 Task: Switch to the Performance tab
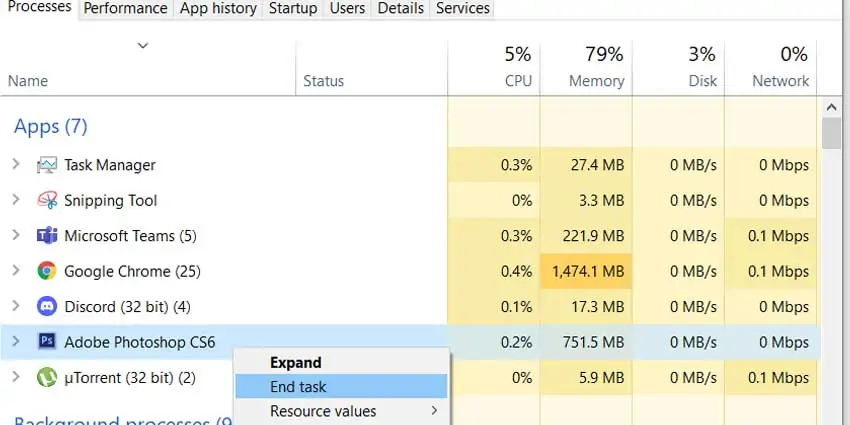pos(126,9)
